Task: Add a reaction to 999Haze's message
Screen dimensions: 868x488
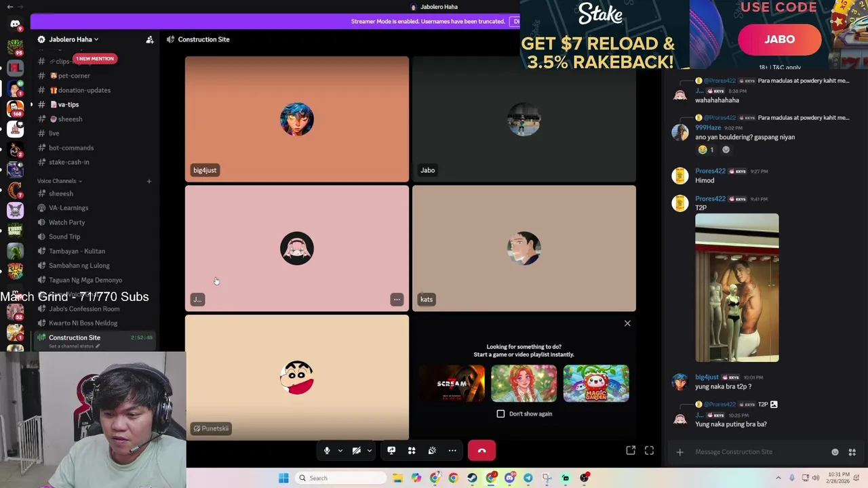Action: point(726,150)
